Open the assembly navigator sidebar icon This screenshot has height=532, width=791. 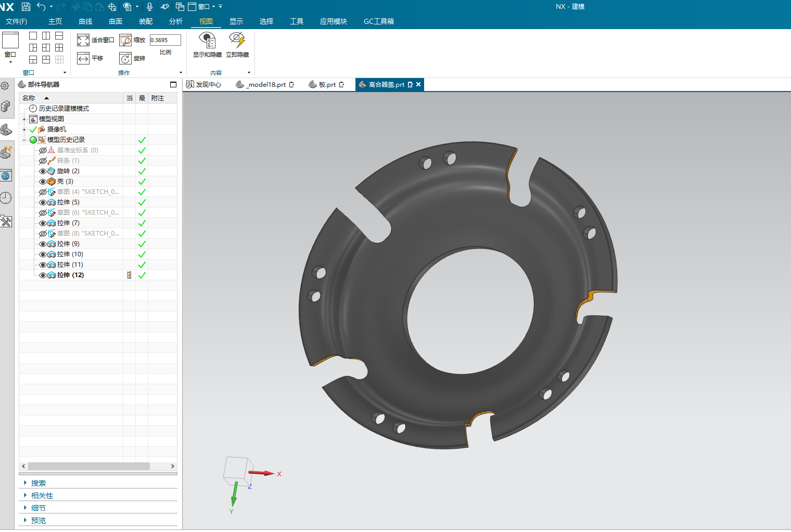pyautogui.click(x=6, y=107)
